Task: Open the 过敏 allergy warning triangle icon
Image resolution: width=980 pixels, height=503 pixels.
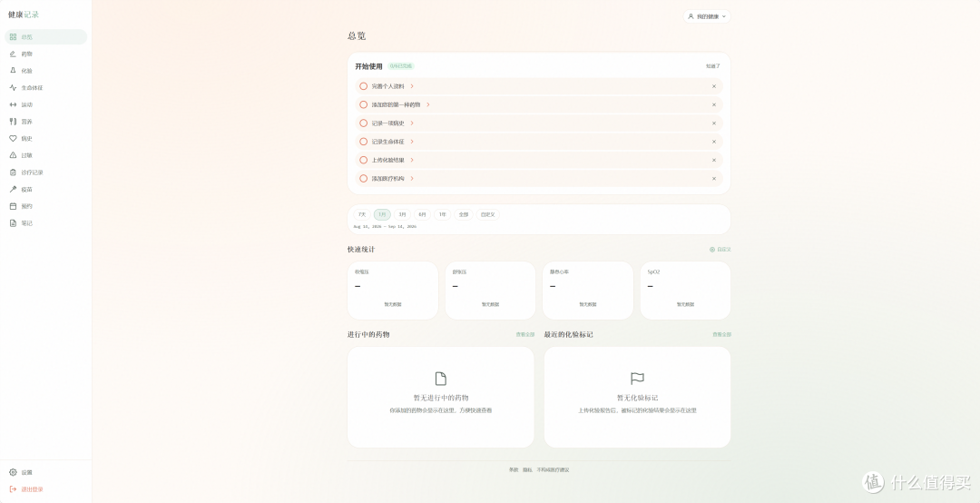Action: (x=13, y=155)
